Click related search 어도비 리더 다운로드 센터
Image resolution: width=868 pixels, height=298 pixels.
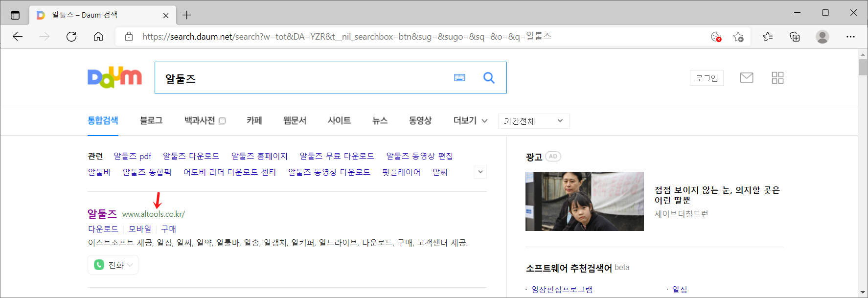coord(230,172)
